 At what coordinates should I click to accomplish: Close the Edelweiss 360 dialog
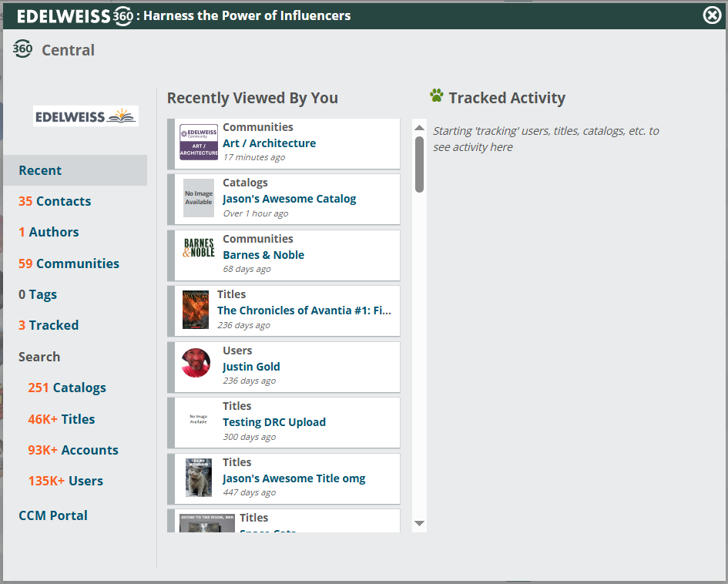[712, 15]
